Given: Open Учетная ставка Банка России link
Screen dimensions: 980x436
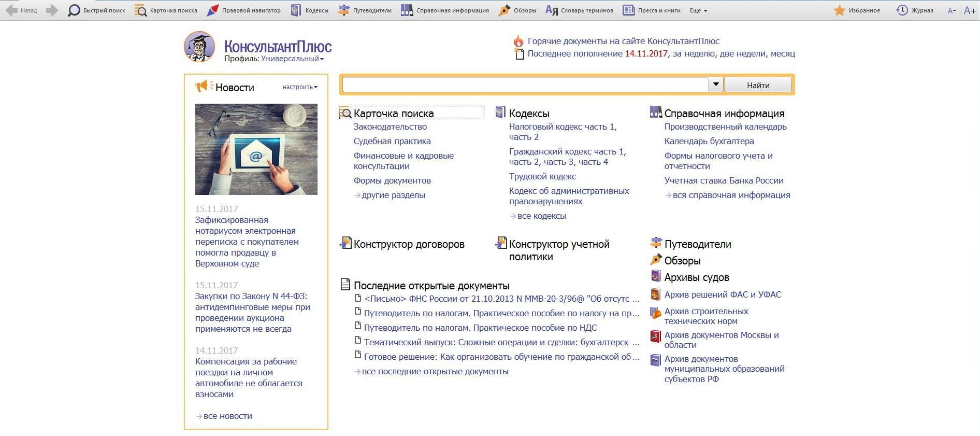Looking at the screenshot, I should click(724, 180).
